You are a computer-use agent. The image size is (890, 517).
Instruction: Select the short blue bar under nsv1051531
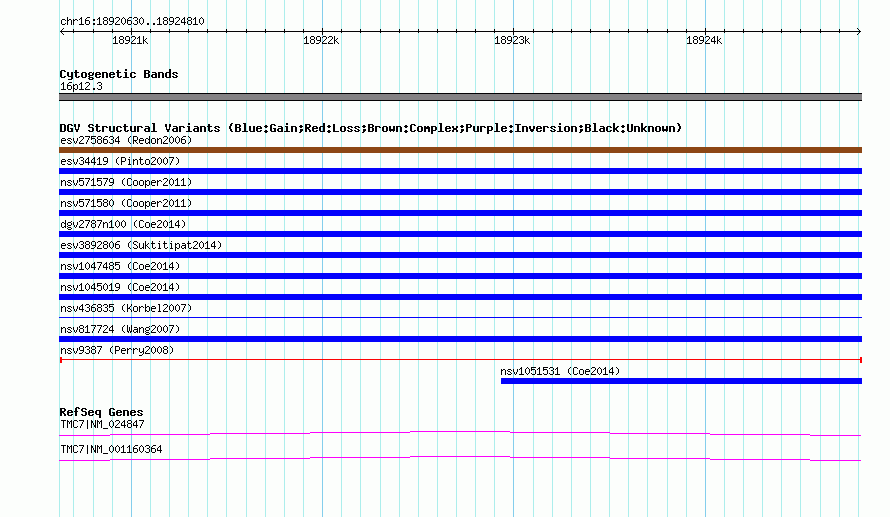pos(681,381)
